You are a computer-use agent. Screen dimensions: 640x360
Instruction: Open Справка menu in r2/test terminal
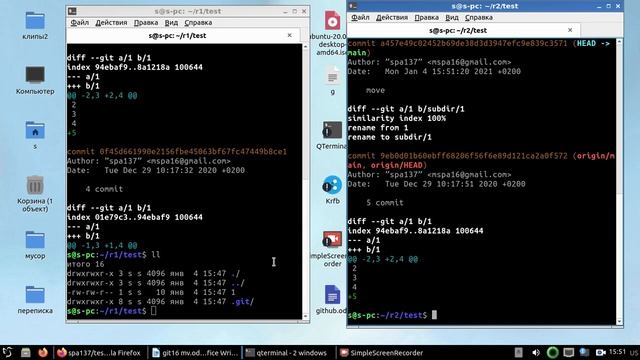[479, 17]
